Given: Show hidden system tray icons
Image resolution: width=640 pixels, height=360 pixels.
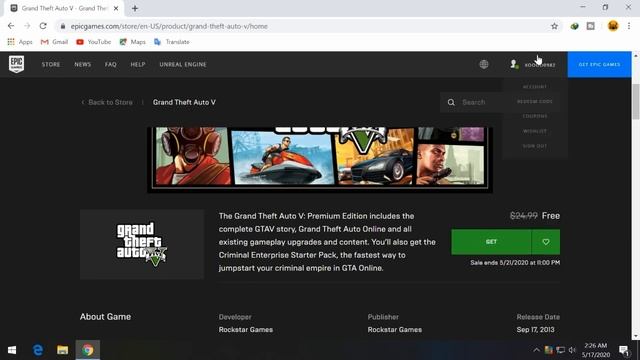Looking at the screenshot, I should click(x=536, y=350).
